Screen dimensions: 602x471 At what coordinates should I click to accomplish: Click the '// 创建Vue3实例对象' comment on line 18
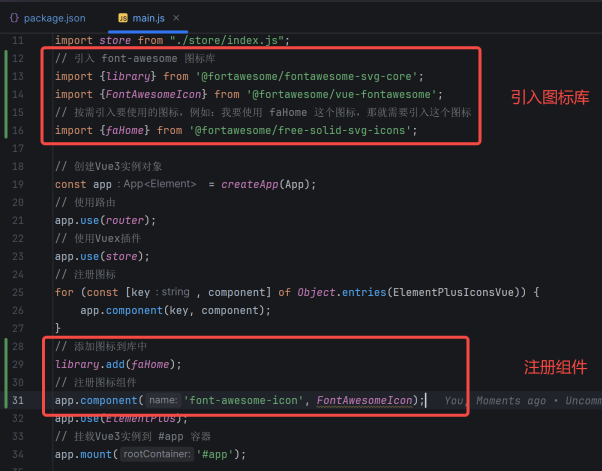tap(109, 166)
